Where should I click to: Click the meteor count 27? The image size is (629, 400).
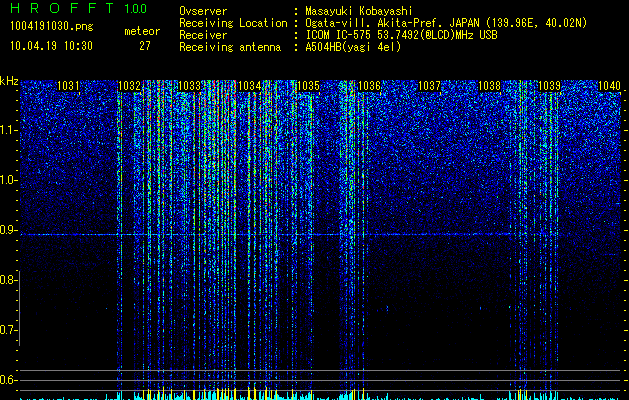(145, 46)
